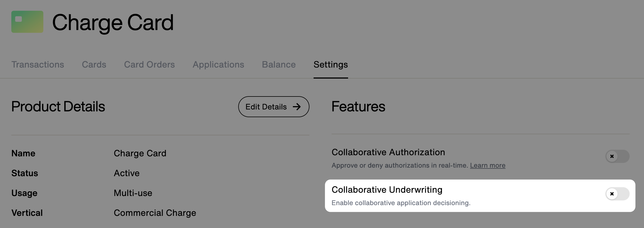Click the Name value Charge Card
Image resolution: width=644 pixels, height=228 pixels.
click(x=140, y=153)
